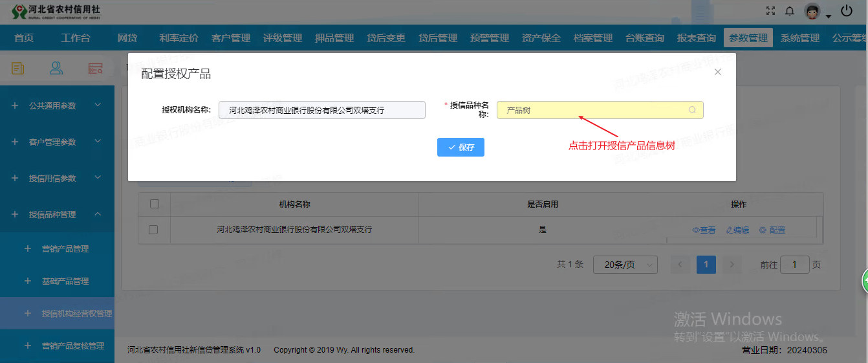Click 是否启用 column header
868x363 pixels.
(x=543, y=204)
